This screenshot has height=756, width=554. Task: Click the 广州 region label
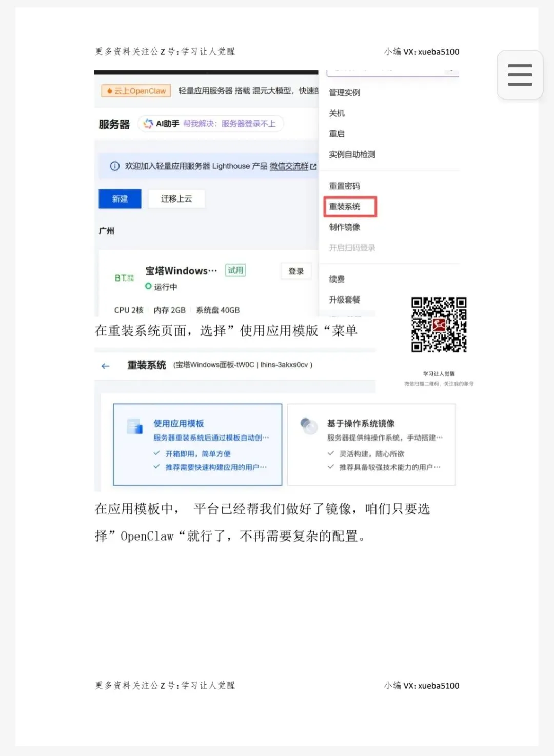click(107, 231)
